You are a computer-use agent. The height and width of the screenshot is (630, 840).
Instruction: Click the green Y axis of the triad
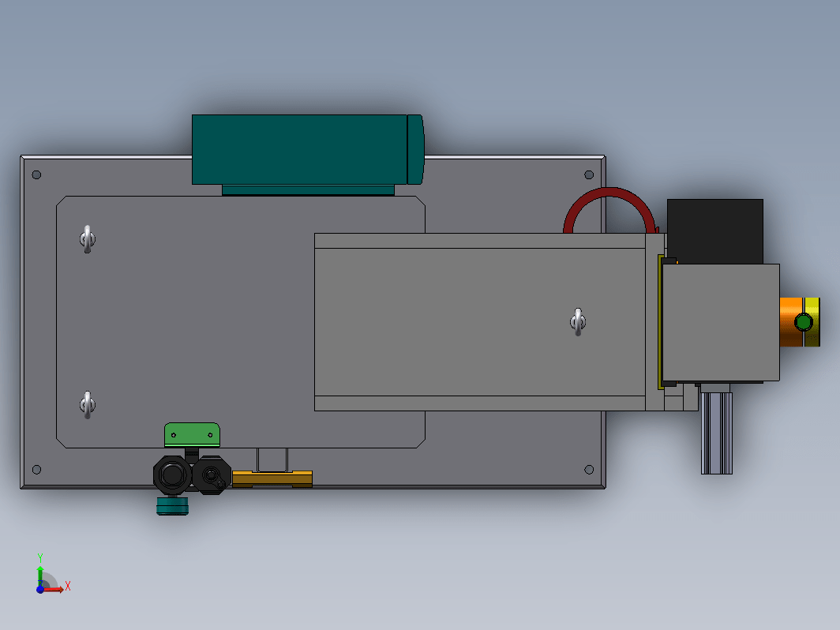pos(40,576)
